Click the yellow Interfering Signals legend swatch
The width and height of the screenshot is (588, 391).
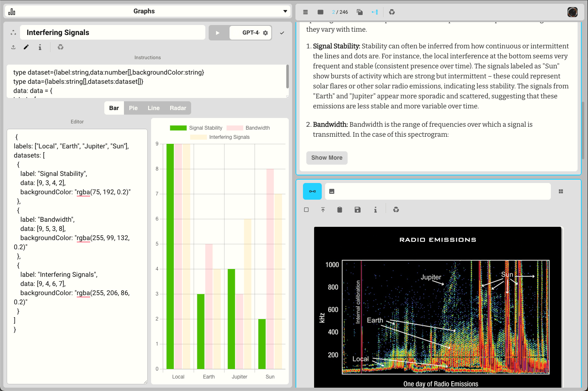pyautogui.click(x=199, y=137)
